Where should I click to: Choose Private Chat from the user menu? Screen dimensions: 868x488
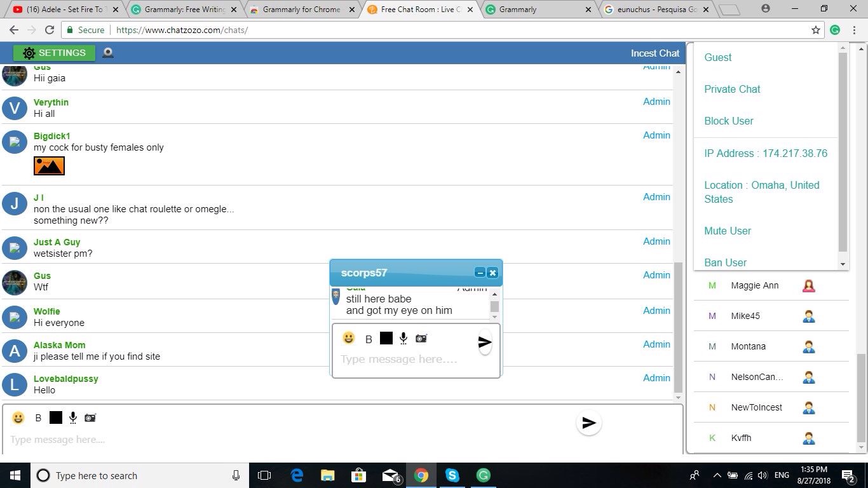732,89
